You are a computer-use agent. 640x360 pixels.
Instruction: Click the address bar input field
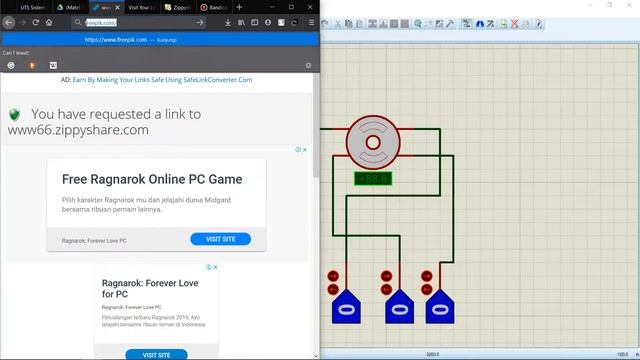pos(139,22)
